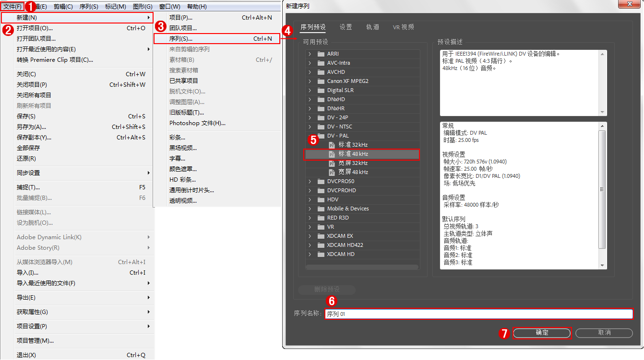The height and width of the screenshot is (360, 644).
Task: Click the VR folder icon
Action: coord(321,227)
